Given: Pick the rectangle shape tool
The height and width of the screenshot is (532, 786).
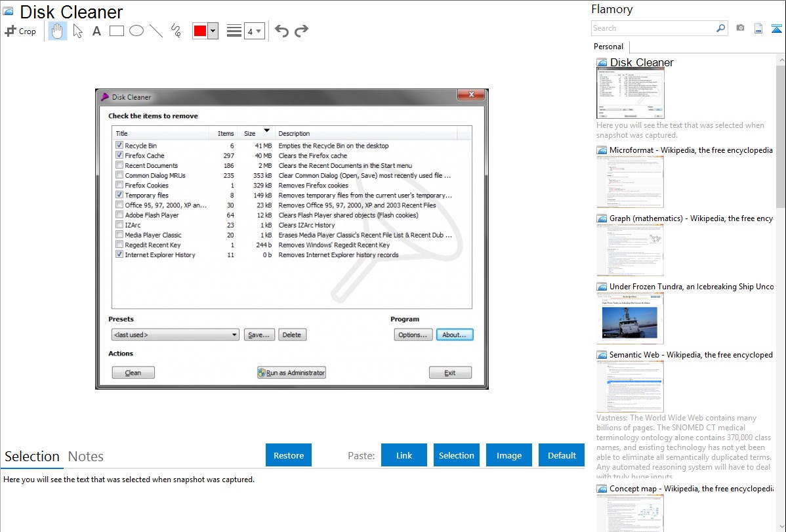Looking at the screenshot, I should click(116, 31).
